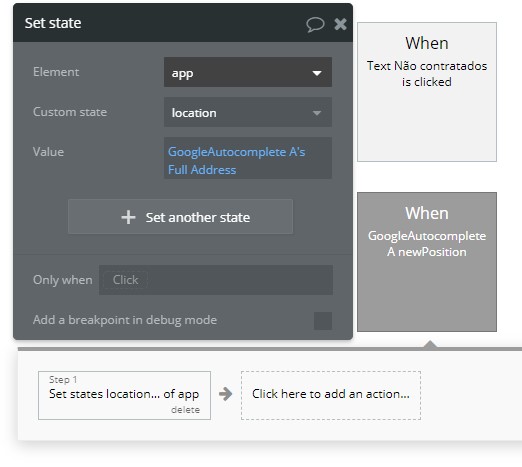Click here to add an action box
Viewport: 522px width, 467px height.
pyautogui.click(x=331, y=395)
